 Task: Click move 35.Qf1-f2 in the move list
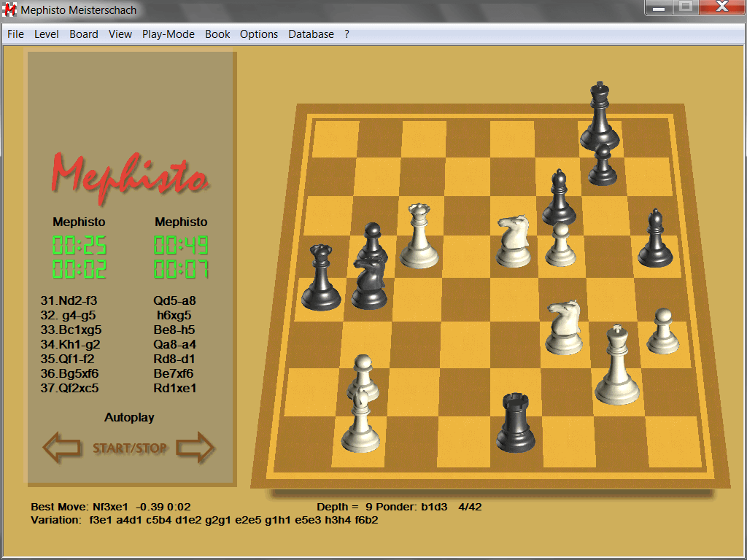[x=67, y=359]
